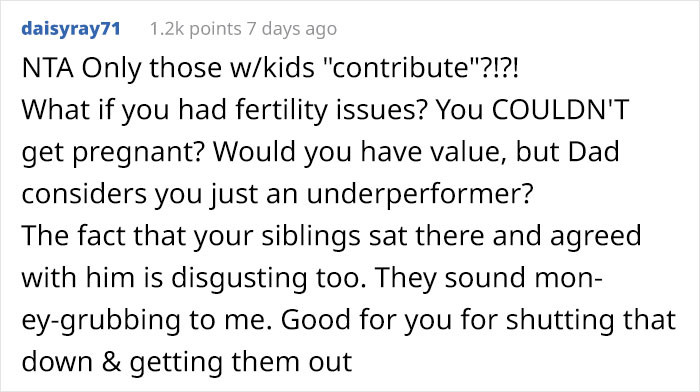Click the "7 days ago" timestamp
The height and width of the screenshot is (392, 700).
pyautogui.click(x=292, y=29)
